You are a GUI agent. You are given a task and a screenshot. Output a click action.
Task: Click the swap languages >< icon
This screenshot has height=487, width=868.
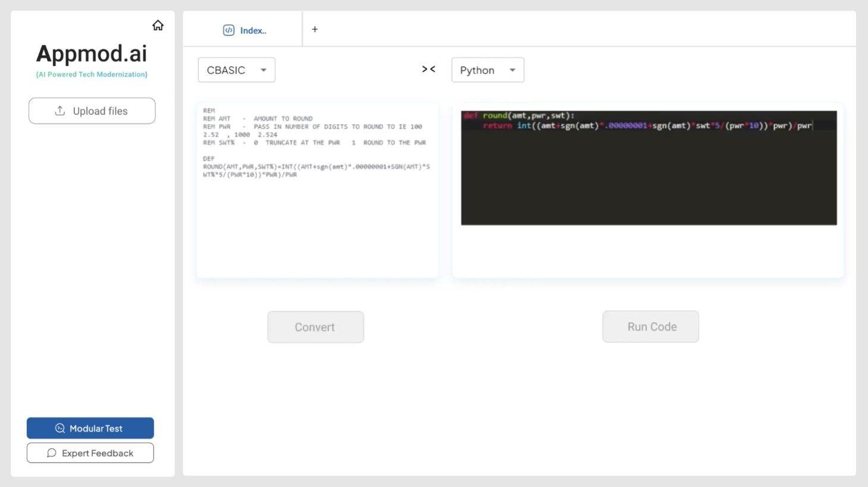428,69
